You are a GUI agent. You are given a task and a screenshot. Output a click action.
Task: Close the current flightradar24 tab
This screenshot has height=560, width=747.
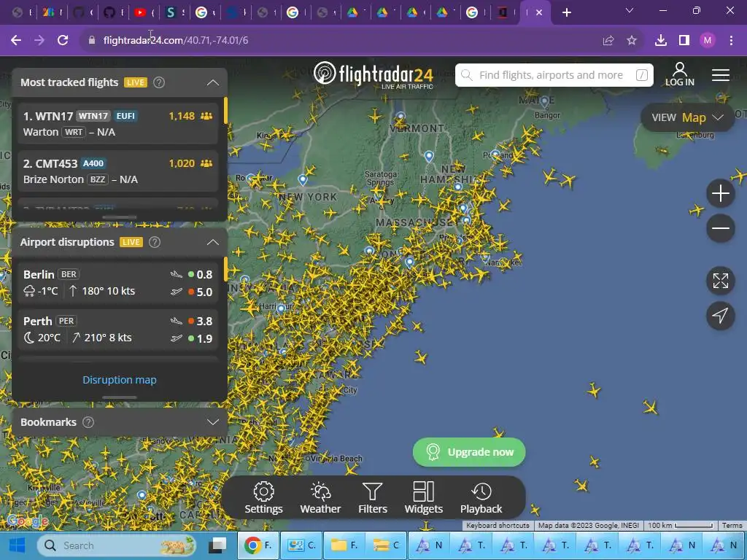(539, 13)
